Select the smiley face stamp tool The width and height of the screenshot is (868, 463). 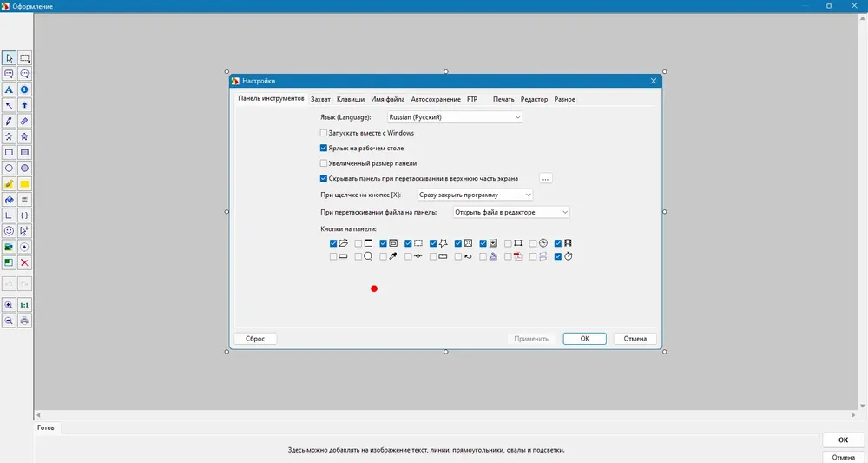tap(9, 231)
